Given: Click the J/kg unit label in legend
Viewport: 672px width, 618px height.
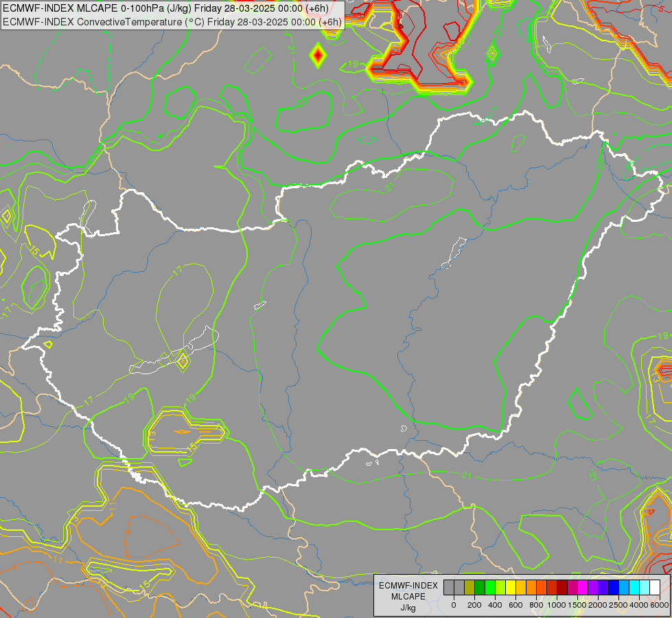Looking at the screenshot, I should click(408, 608).
